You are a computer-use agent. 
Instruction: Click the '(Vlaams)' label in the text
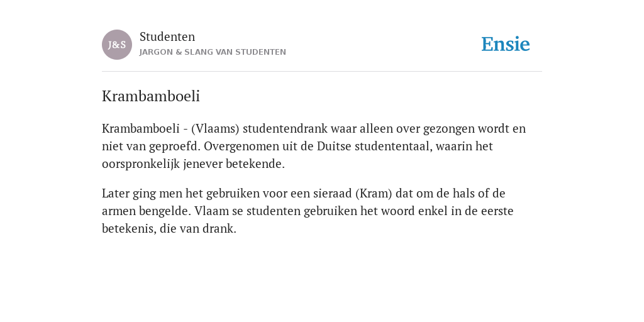(215, 128)
